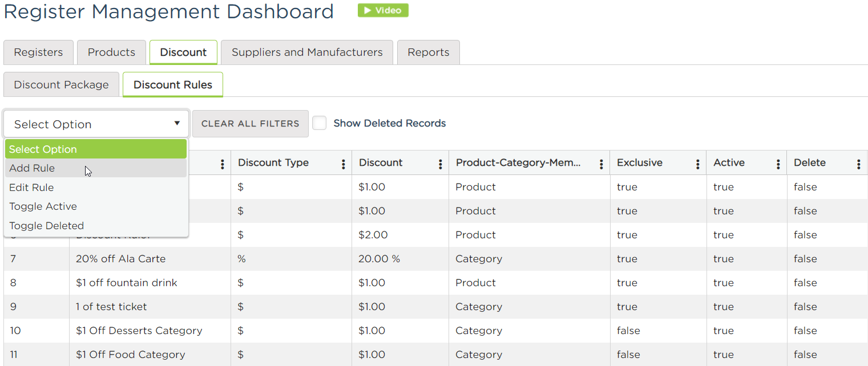Sort by the Active column header
This screenshot has height=366, width=868.
[x=729, y=163]
